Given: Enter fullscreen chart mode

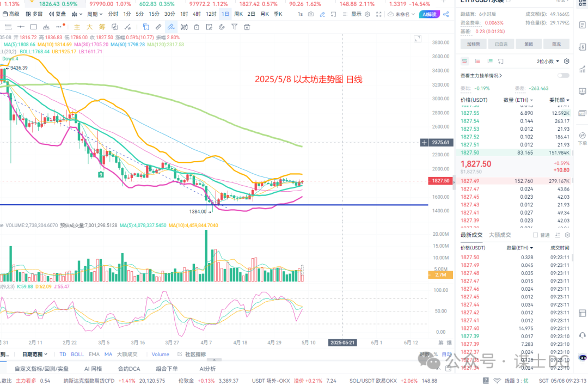Looking at the screenshot, I should point(379,14).
